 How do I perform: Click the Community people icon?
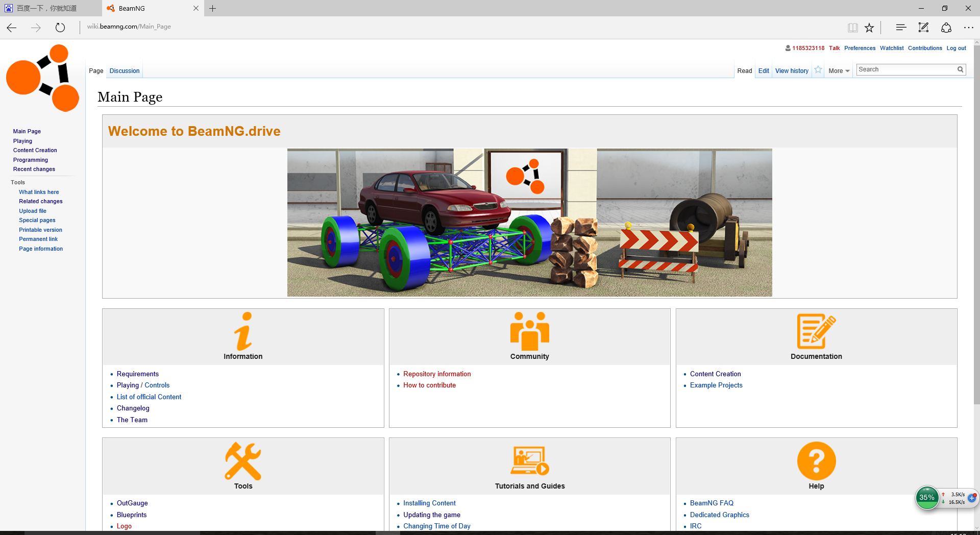click(530, 331)
